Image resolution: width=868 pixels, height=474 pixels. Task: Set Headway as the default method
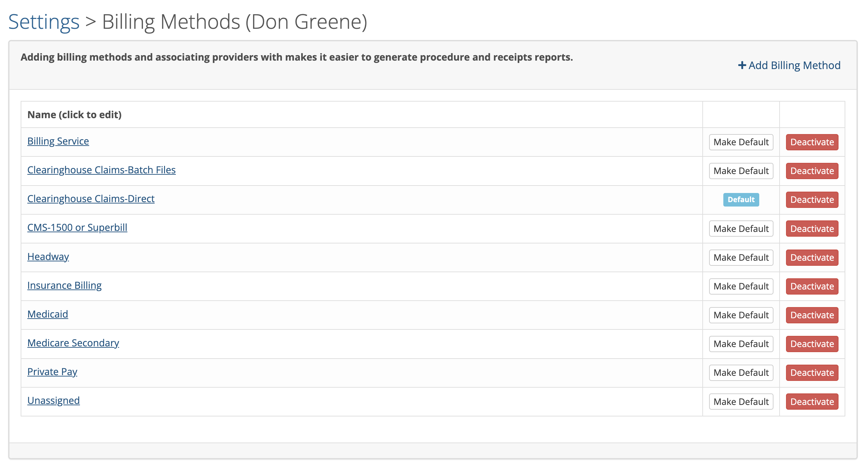(741, 258)
